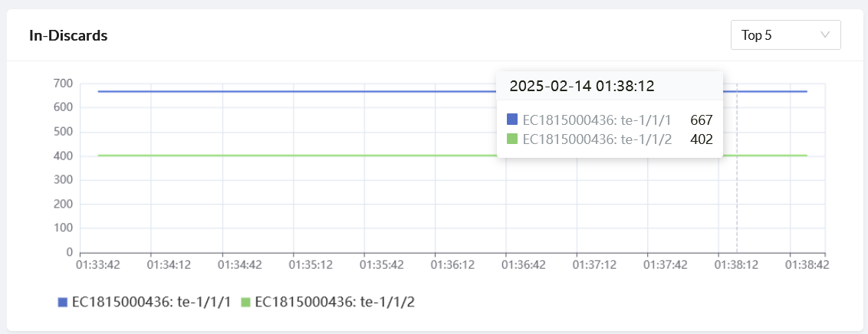Click the blue te-1/1/1 legend square
The image size is (868, 334).
(x=63, y=303)
